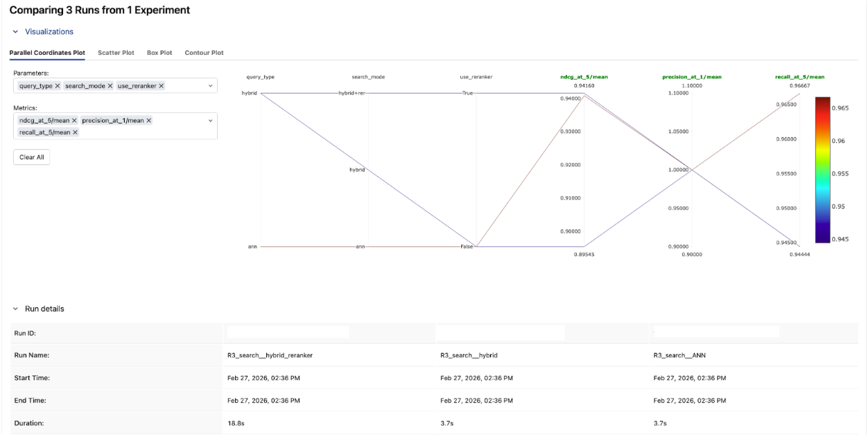The width and height of the screenshot is (868, 441).
Task: Switch to the Box Plot tab
Action: click(x=159, y=53)
